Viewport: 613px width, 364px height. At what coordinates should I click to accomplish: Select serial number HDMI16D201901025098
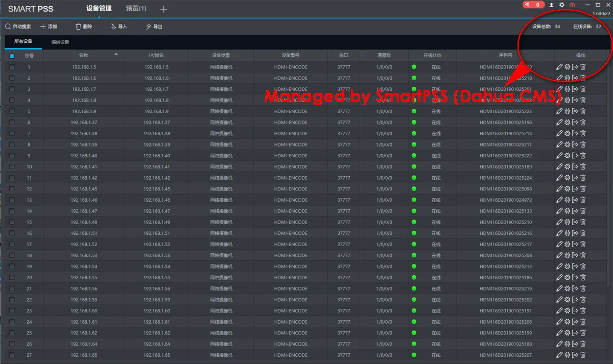tap(505, 189)
